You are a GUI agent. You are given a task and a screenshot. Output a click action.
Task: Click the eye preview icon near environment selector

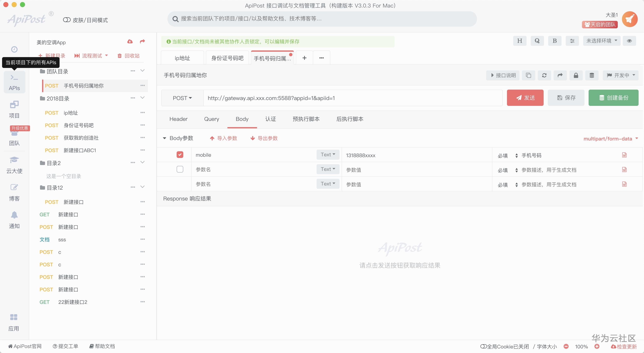click(629, 41)
